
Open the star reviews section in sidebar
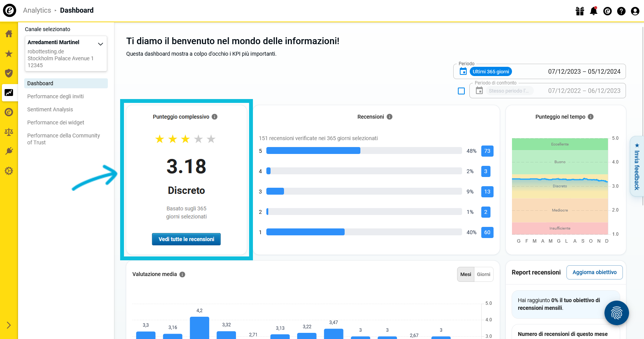[9, 54]
